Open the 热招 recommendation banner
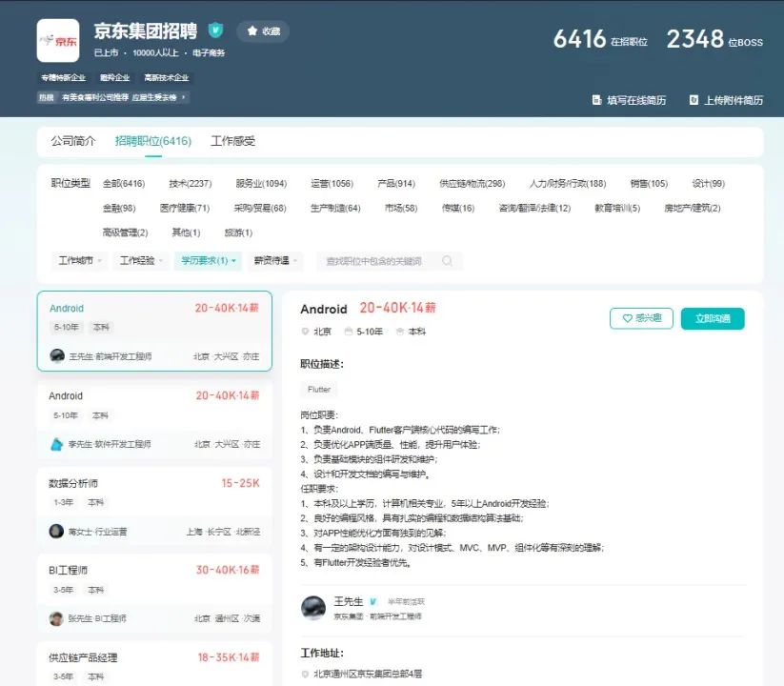This screenshot has width=784, height=686. point(113,97)
